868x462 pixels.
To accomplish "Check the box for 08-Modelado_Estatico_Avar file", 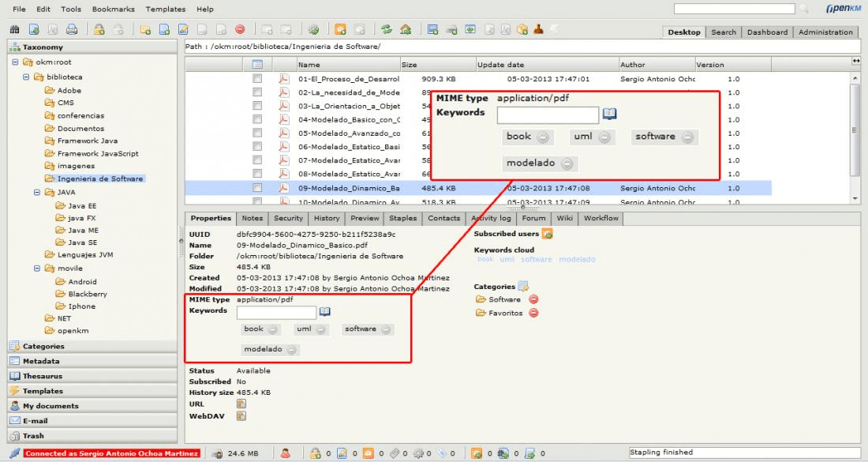I will [x=257, y=174].
